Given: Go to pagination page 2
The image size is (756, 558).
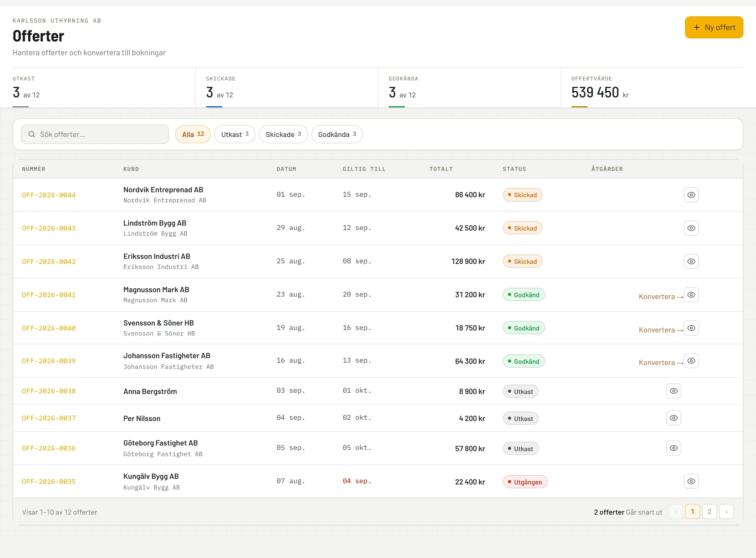Looking at the screenshot, I should point(709,511).
